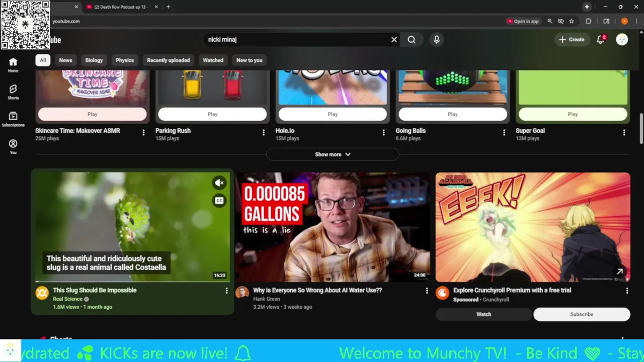Play the Hole.io game
Image resolution: width=644 pixels, height=362 pixels.
[333, 114]
